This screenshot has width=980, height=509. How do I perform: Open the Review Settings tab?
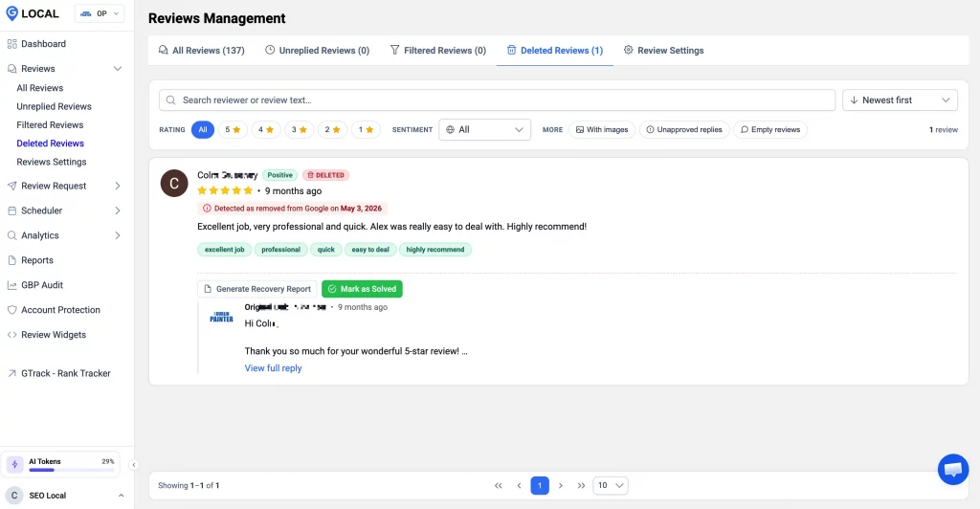[664, 51]
